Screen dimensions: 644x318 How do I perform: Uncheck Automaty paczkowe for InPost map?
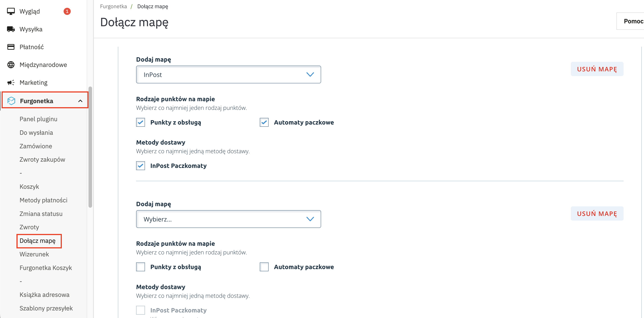264,122
